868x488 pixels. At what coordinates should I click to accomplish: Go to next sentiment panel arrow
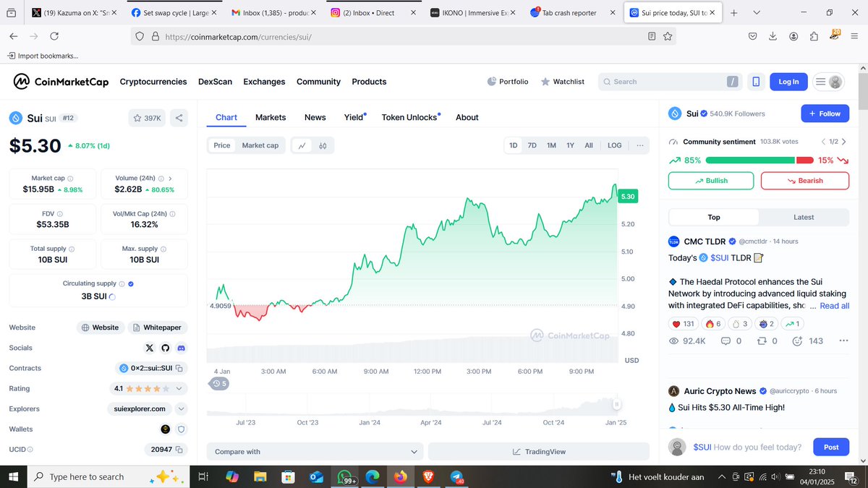(x=844, y=142)
